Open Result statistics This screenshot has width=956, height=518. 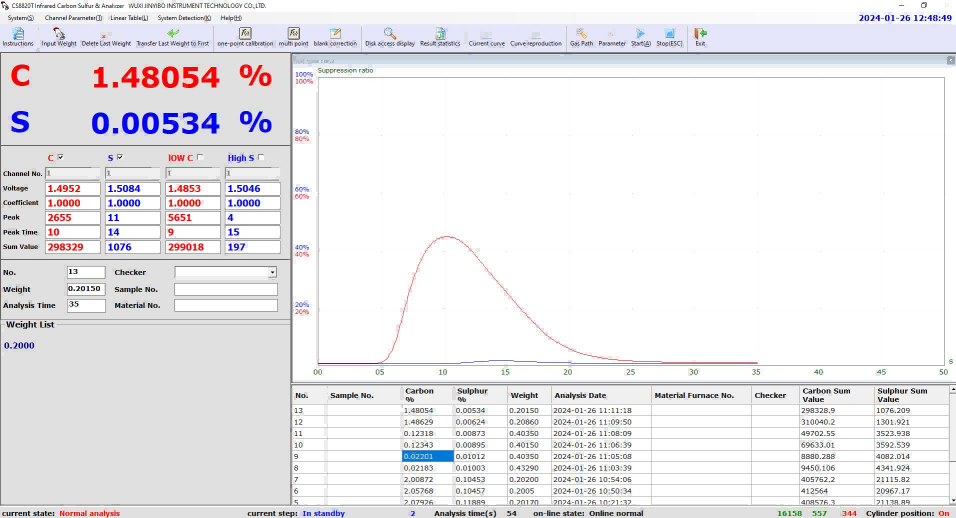tap(440, 37)
